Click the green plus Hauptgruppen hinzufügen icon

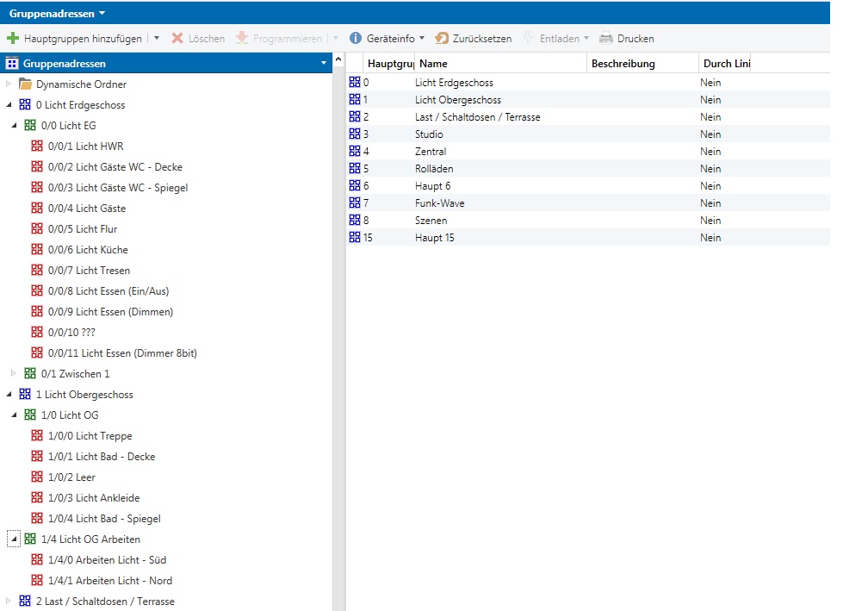pyautogui.click(x=13, y=39)
